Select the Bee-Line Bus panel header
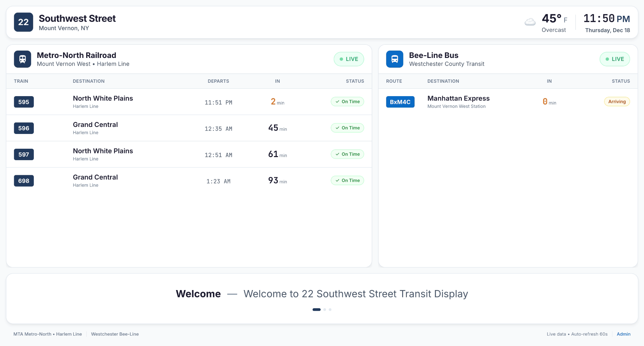The image size is (644, 346). (434, 55)
